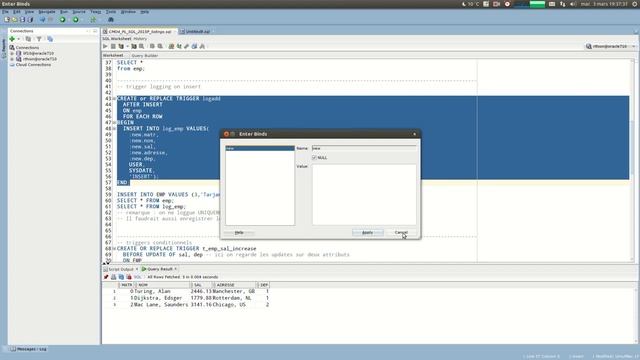Open the Edit menu
The width and height of the screenshot is (640, 360).
pyautogui.click(x=17, y=12)
